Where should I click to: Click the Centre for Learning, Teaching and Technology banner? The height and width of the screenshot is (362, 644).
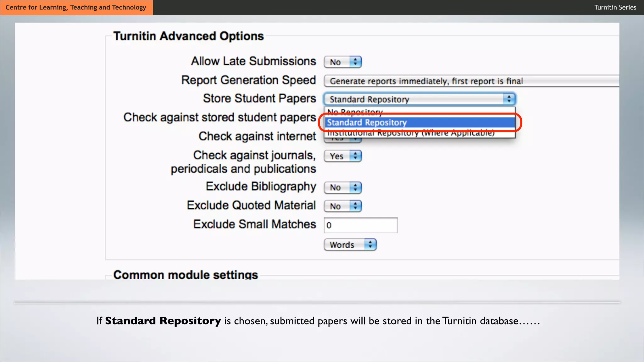[x=76, y=7]
